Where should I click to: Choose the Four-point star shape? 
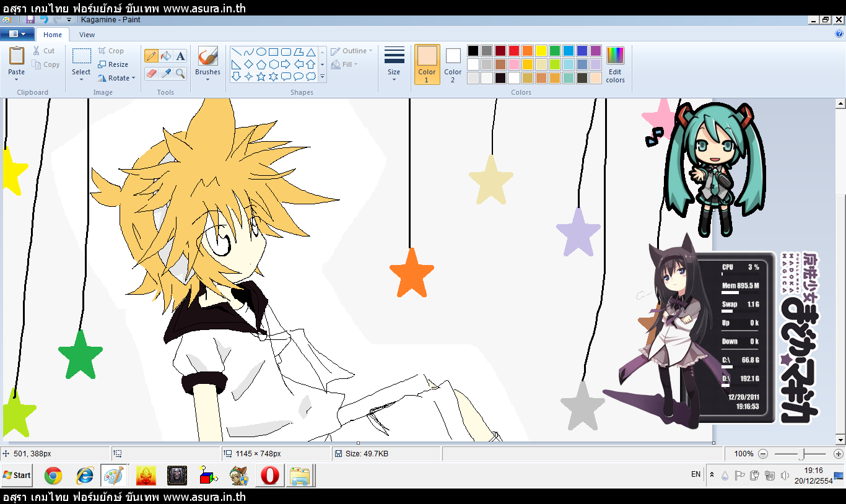(x=248, y=77)
